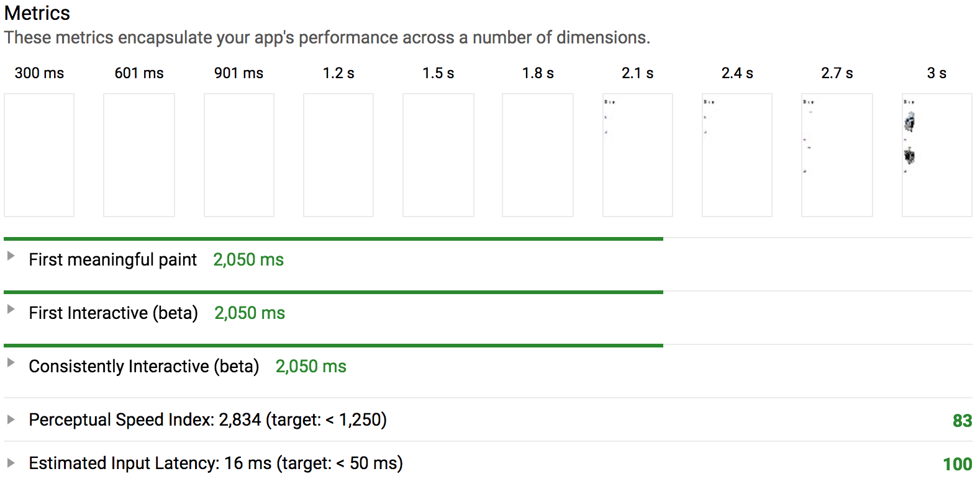Select the 901 ms filmstrip frame
Viewport: 980px width, 479px height.
(x=239, y=155)
